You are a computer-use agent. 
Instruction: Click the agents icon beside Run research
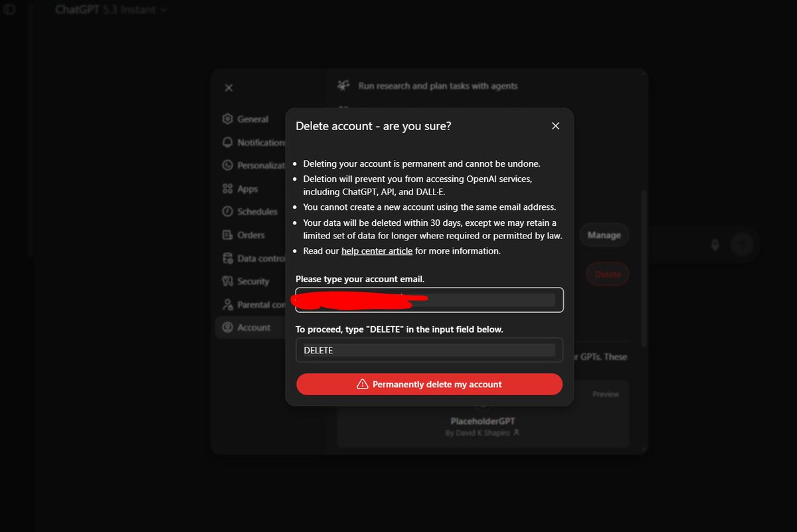click(343, 86)
